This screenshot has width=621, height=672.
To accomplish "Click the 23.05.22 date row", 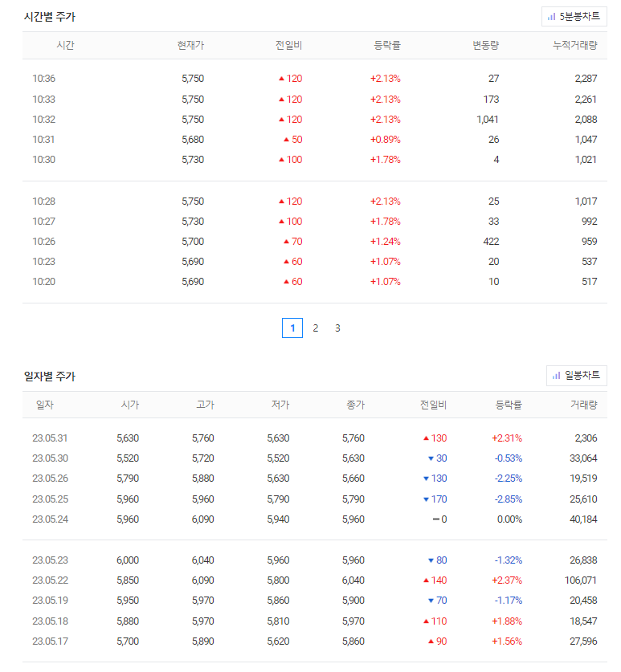I will pos(315,580).
